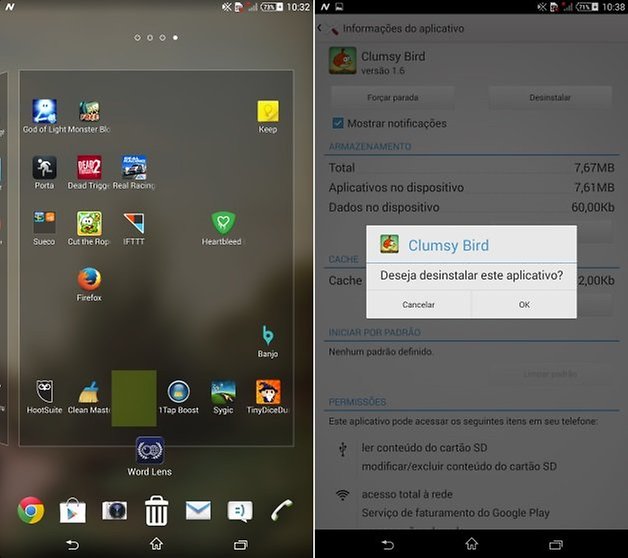Tap 'acesso total à rede' permission
628x558 pixels.
click(x=407, y=494)
